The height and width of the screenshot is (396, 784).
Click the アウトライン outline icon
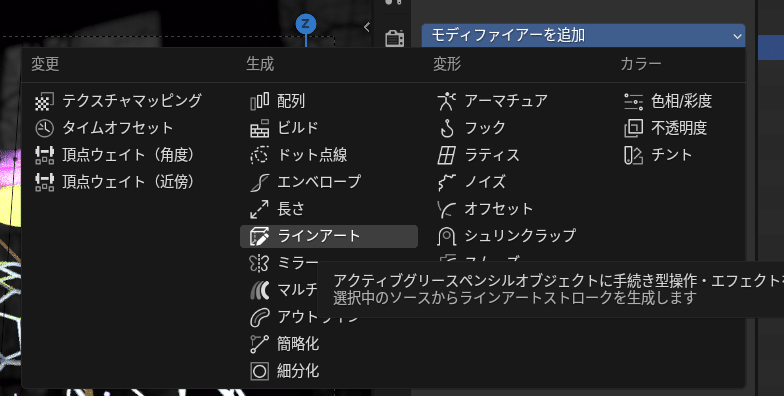pyautogui.click(x=260, y=317)
